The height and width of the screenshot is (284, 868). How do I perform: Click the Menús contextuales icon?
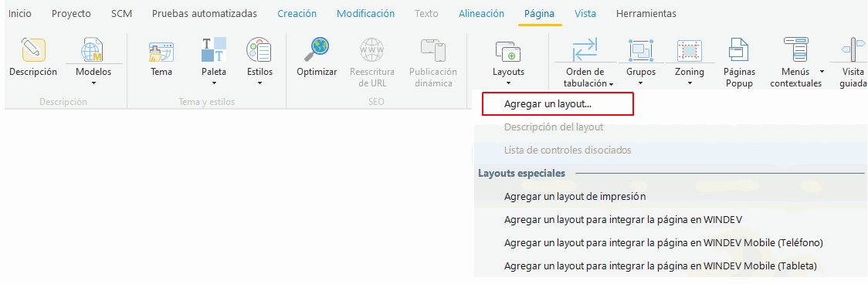pyautogui.click(x=795, y=49)
